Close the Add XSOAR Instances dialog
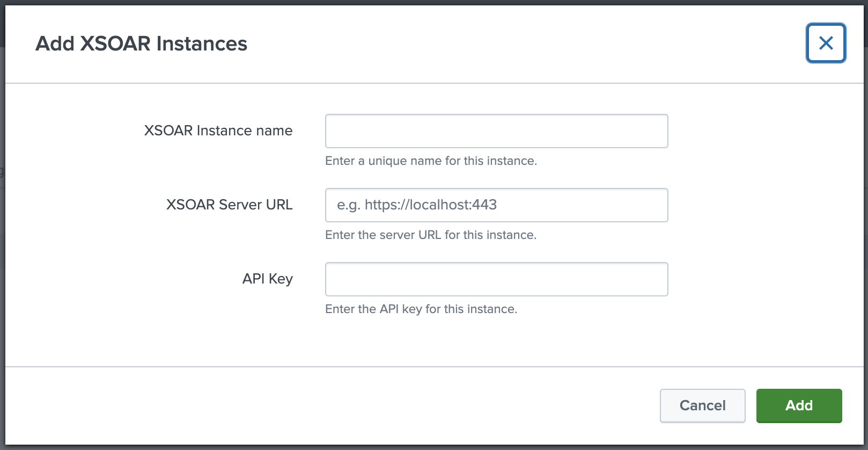This screenshot has width=868, height=450. (826, 43)
